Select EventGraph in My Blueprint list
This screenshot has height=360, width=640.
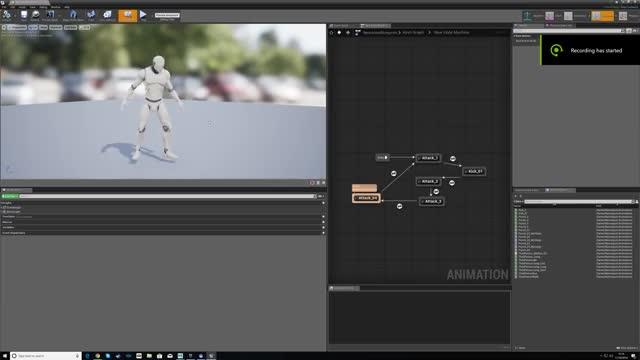[x=12, y=207]
